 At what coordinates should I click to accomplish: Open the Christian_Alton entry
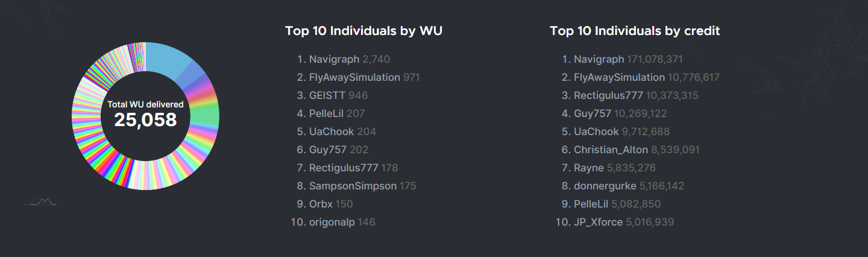[x=611, y=150]
